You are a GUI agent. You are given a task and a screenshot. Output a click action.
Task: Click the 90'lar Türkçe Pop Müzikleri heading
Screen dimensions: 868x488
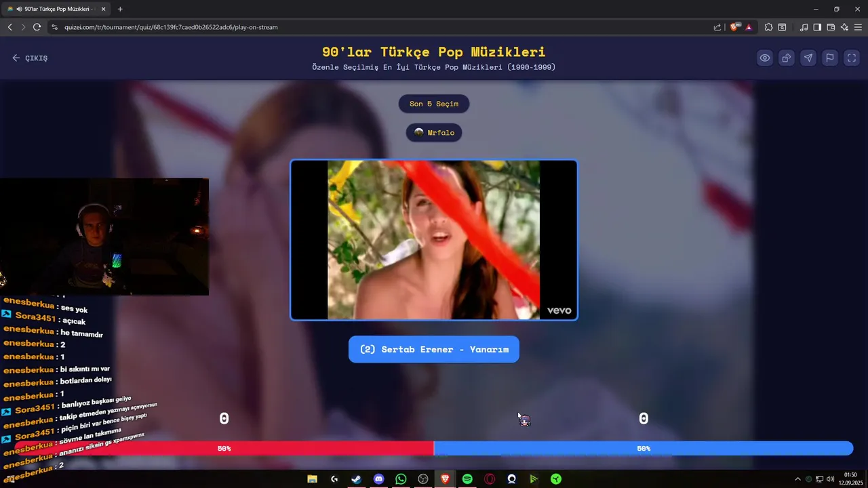click(x=434, y=52)
